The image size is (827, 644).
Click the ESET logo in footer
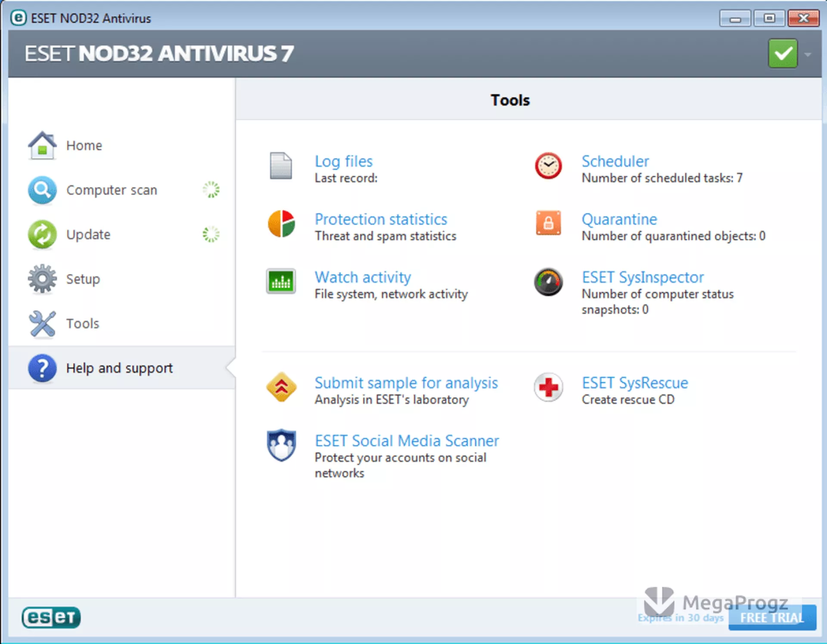point(51,617)
